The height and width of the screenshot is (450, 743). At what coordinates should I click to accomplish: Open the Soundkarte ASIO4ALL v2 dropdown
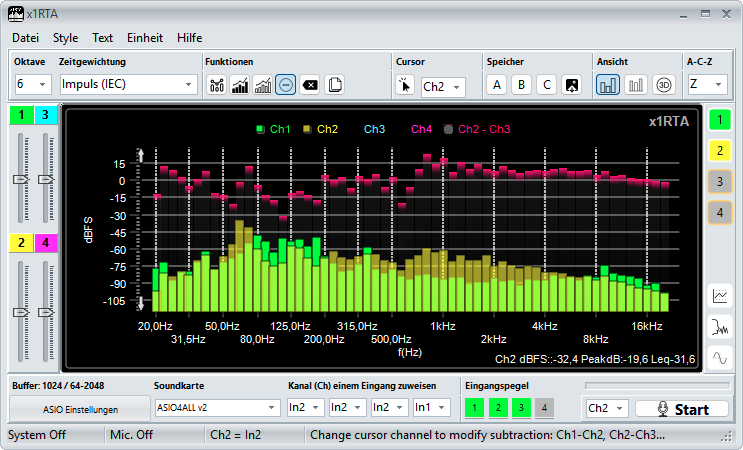[217, 407]
